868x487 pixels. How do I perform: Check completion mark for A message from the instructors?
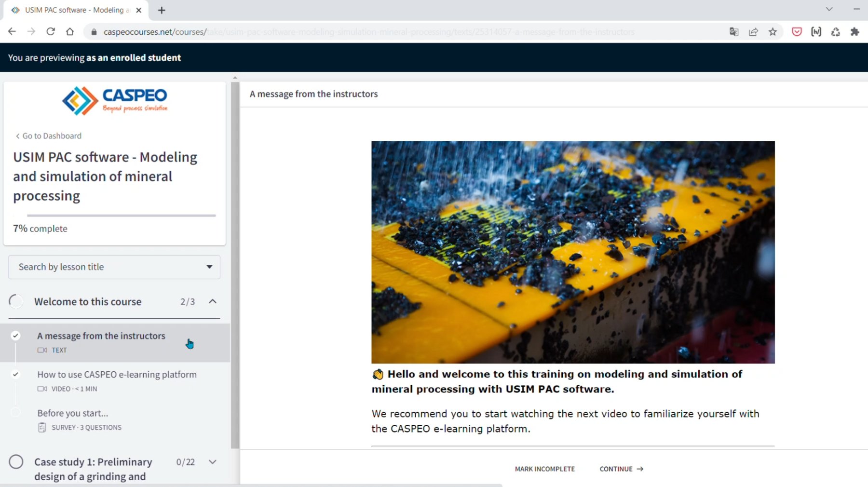pyautogui.click(x=16, y=336)
